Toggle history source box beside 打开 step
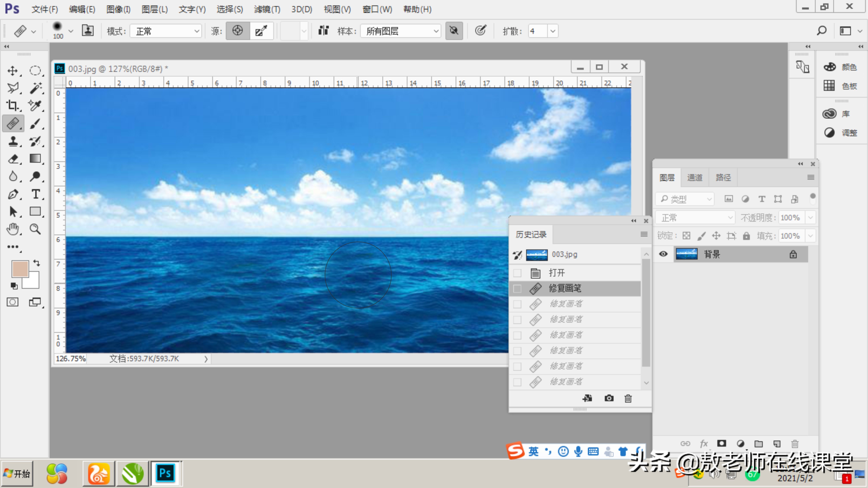 (x=517, y=273)
